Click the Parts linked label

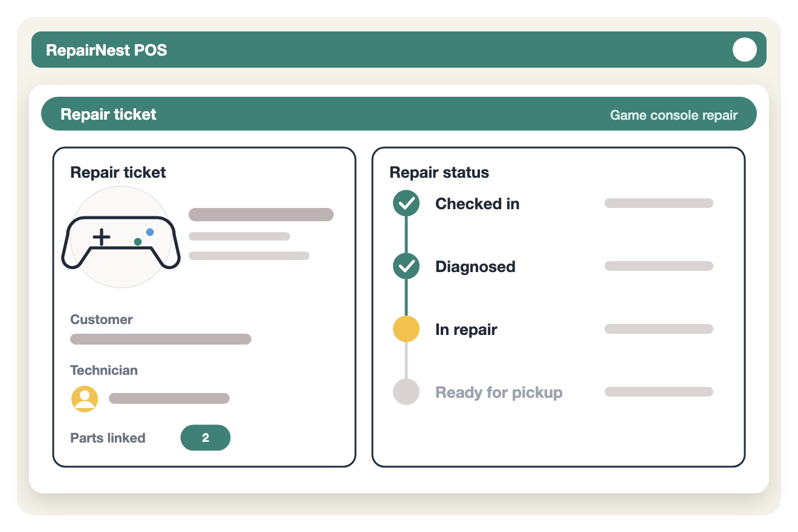[x=108, y=438]
